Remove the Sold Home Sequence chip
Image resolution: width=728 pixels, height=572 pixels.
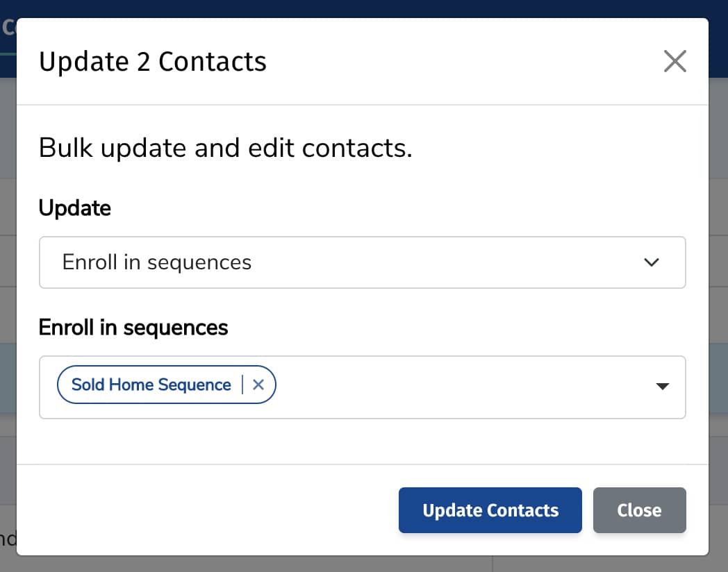tap(258, 385)
